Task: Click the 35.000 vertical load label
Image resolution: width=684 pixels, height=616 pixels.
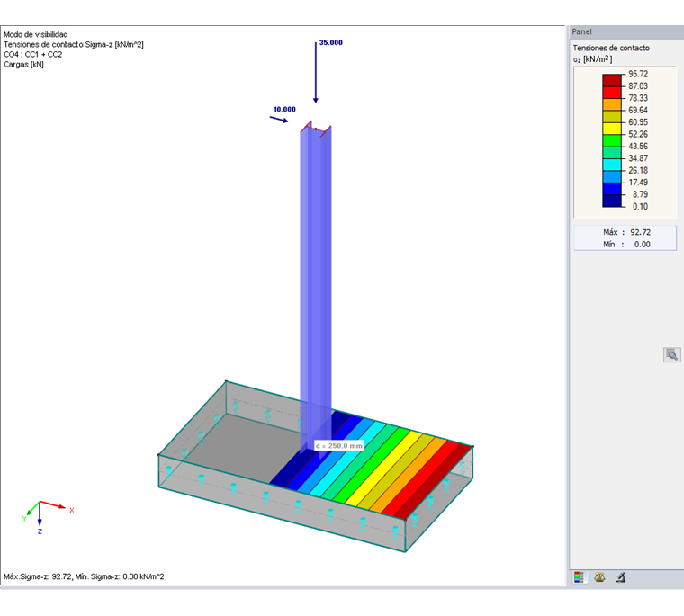Action: click(x=330, y=43)
